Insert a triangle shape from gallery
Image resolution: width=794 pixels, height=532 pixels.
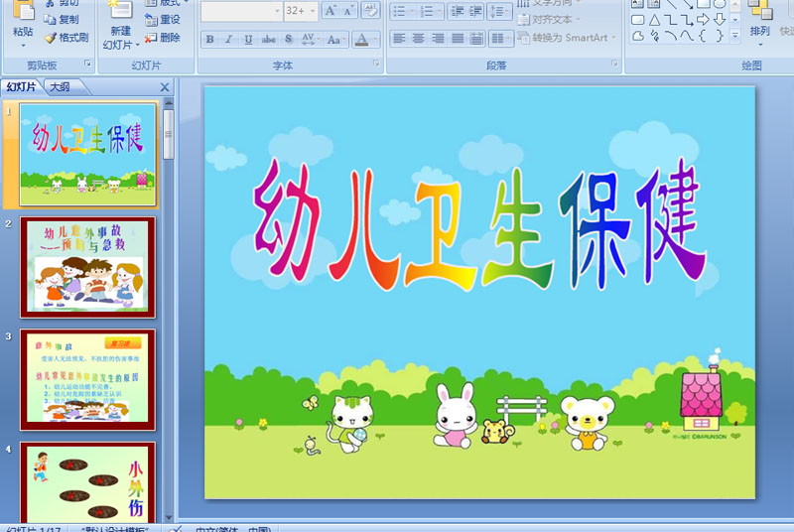(654, 20)
